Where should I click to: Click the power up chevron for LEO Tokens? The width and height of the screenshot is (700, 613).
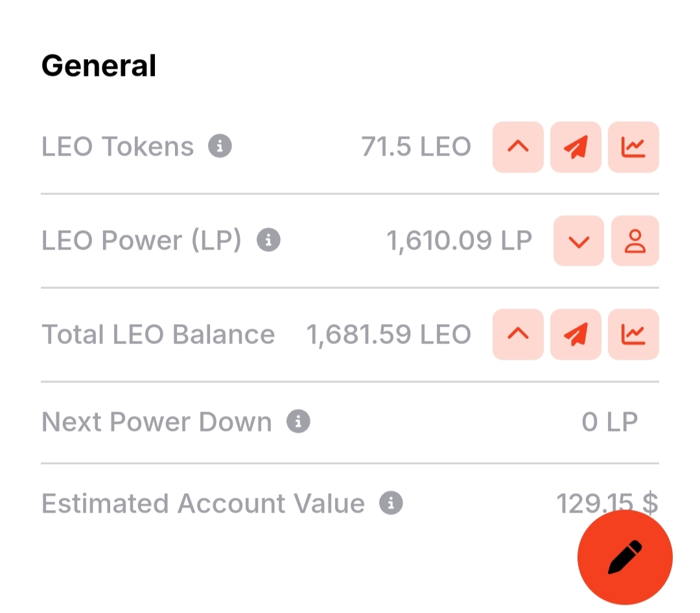click(518, 147)
